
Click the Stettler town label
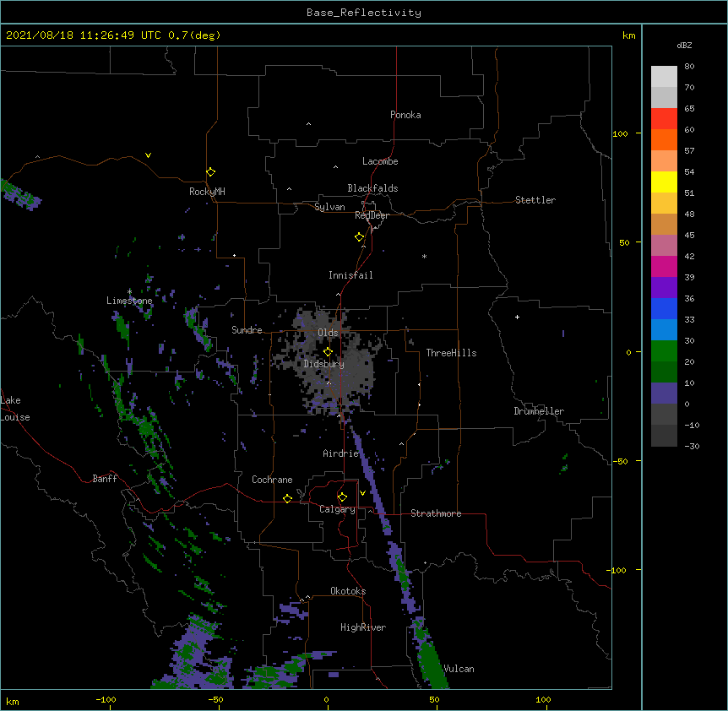click(x=535, y=200)
